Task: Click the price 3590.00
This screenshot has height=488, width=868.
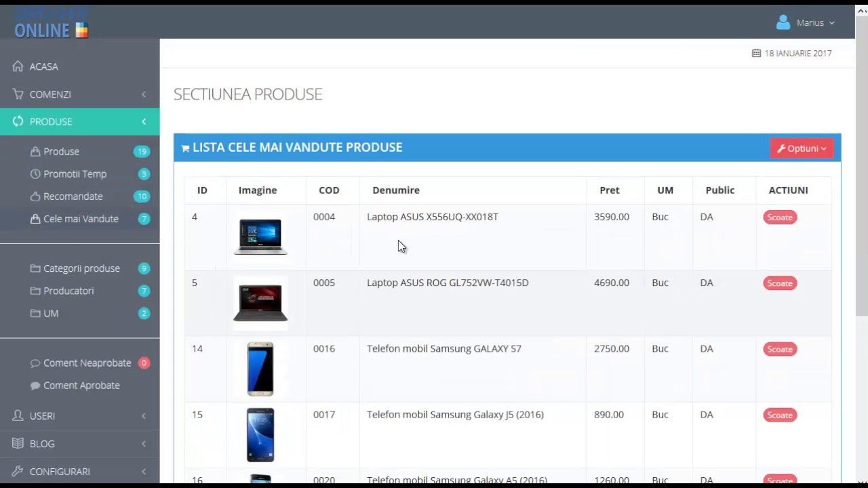Action: (x=612, y=217)
